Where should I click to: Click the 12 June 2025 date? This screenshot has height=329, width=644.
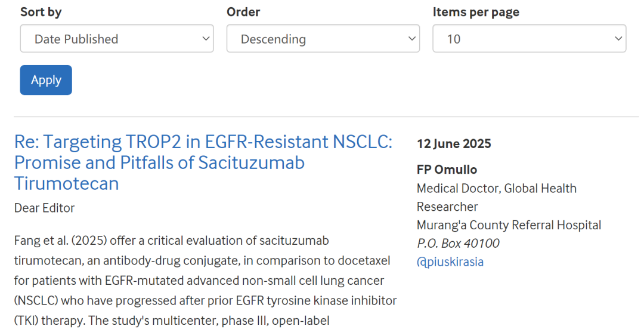454,143
